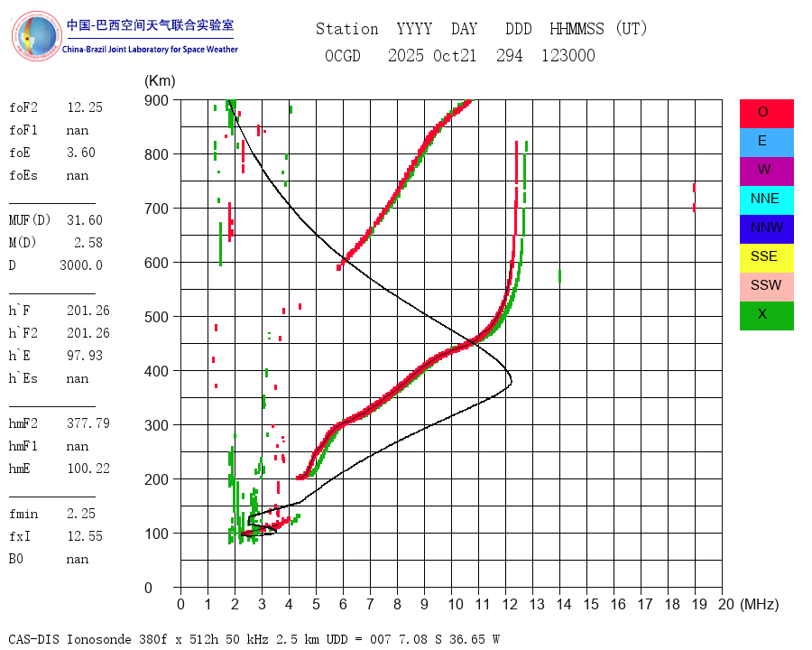Select the M(D) value 2.58

88,243
